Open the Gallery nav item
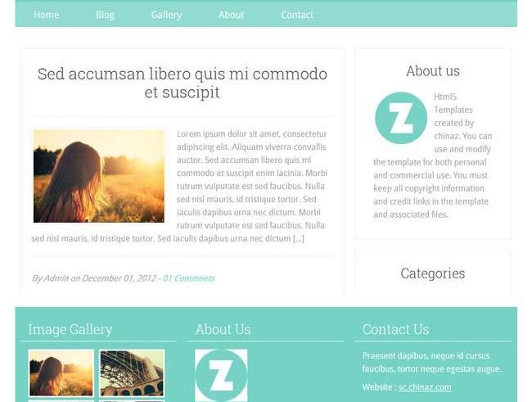532x402 pixels. [167, 15]
